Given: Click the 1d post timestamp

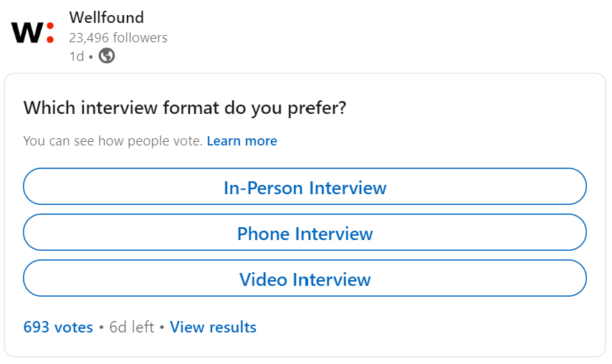Looking at the screenshot, I should (77, 57).
